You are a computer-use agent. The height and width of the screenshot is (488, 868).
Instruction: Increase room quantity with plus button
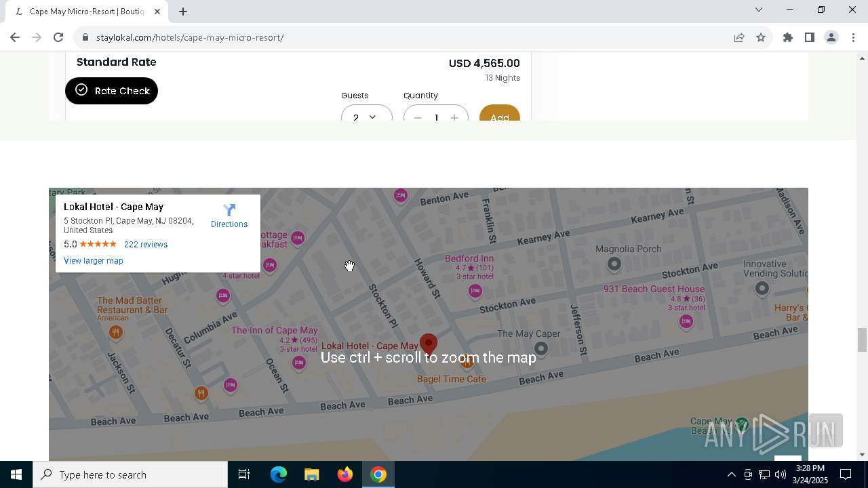454,117
